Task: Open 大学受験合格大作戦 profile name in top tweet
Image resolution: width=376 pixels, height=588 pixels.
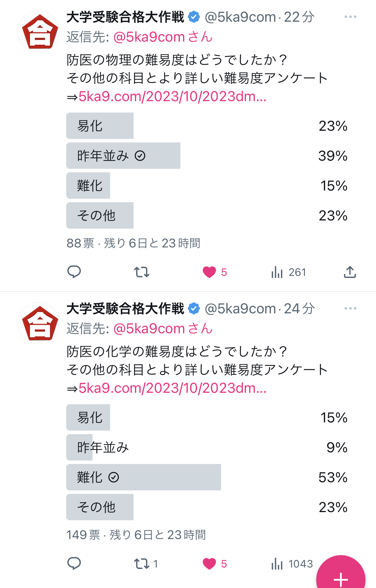Action: [x=125, y=17]
